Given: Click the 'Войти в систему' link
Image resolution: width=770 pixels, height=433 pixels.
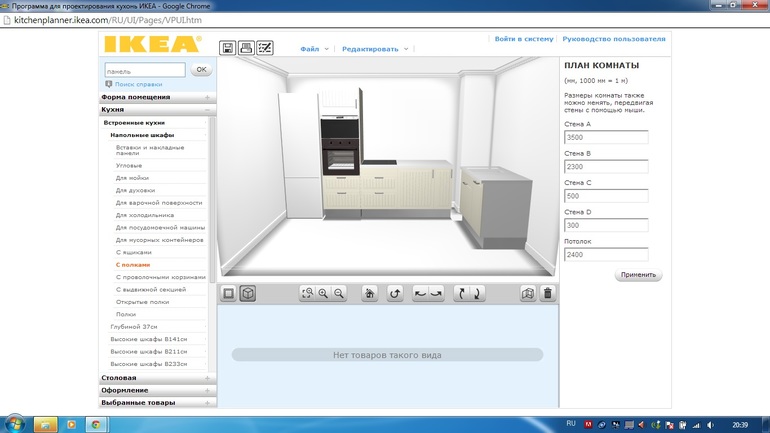Looking at the screenshot, I should (523, 39).
